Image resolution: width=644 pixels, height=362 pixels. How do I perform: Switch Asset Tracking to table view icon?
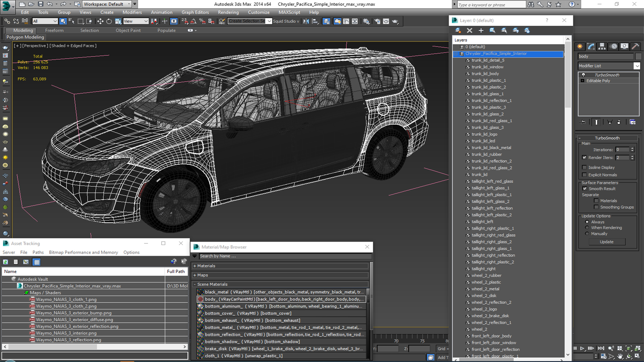(x=37, y=262)
